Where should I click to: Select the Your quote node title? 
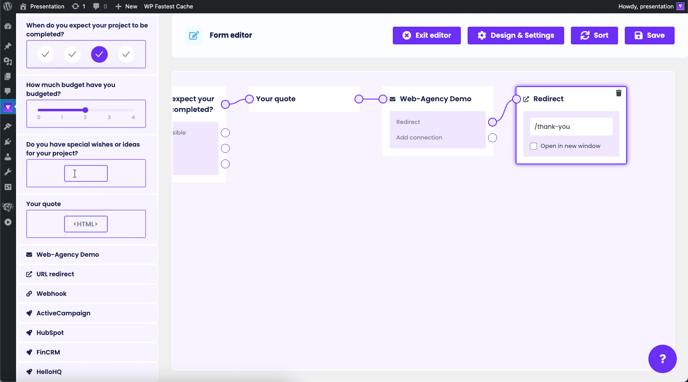[x=276, y=99]
